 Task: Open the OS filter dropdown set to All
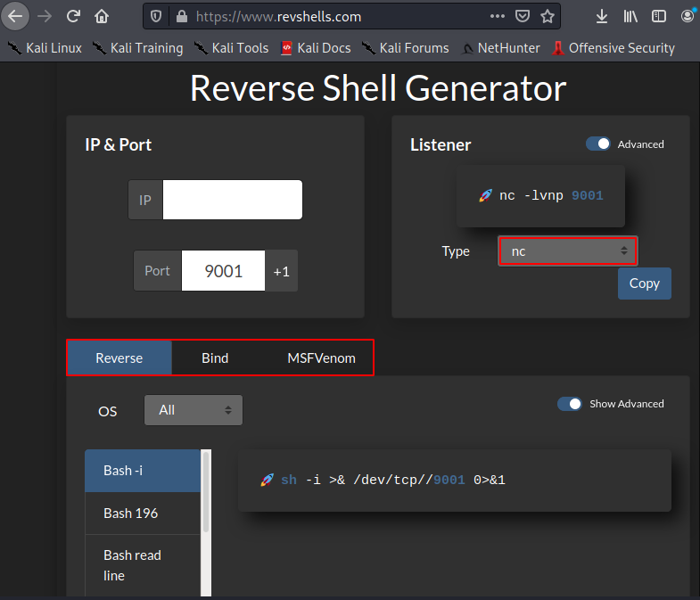tap(194, 410)
